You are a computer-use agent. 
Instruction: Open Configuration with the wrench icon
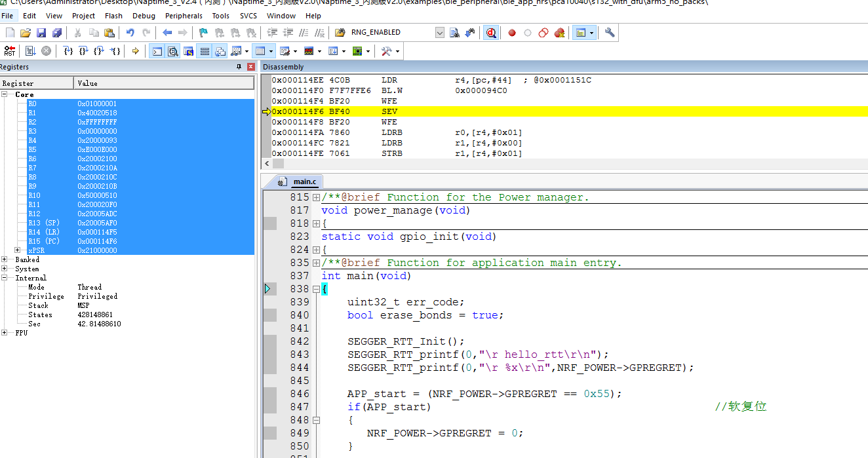[x=610, y=32]
